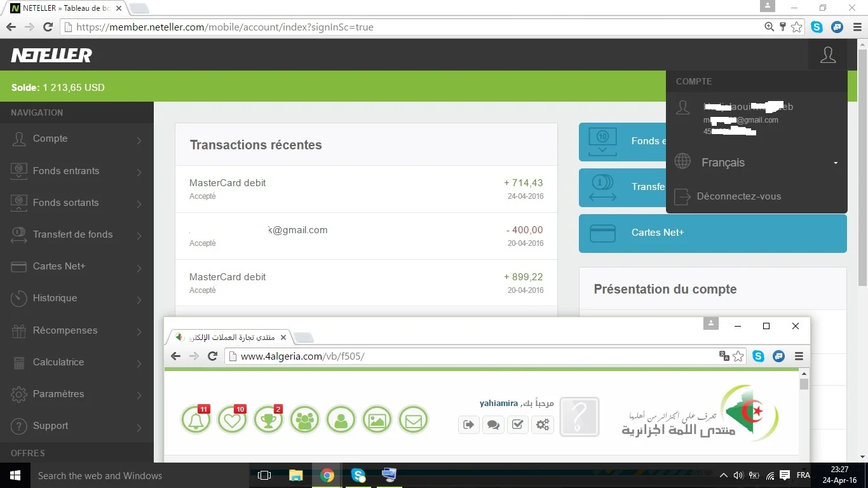Click Déconnectez-vous to log out
Image resolution: width=868 pixels, height=488 pixels.
(738, 196)
